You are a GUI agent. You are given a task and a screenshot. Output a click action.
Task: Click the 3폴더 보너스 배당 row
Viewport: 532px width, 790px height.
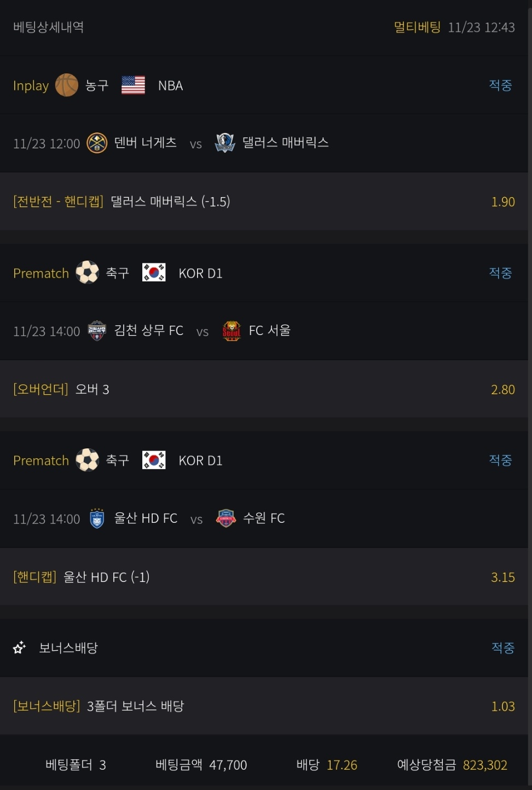click(x=135, y=706)
